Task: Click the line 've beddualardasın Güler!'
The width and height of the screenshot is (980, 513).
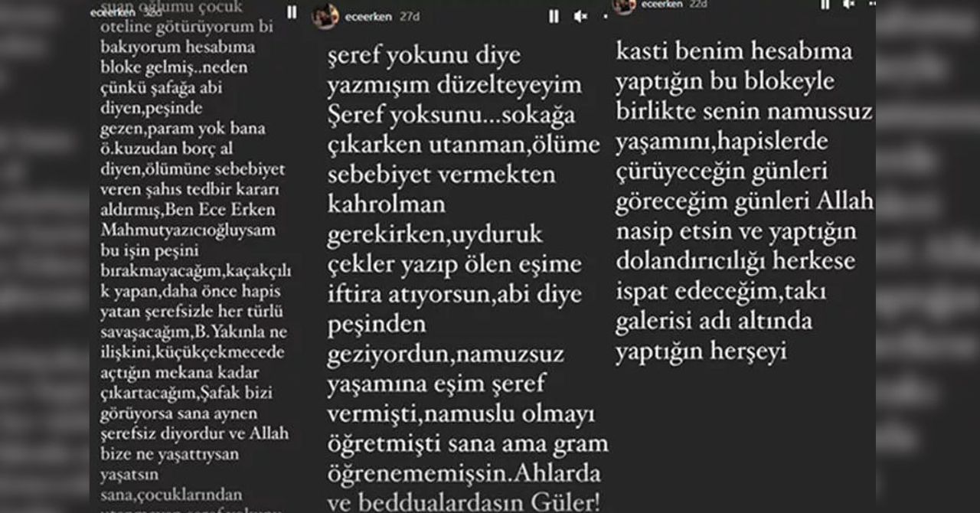Action: tap(464, 503)
